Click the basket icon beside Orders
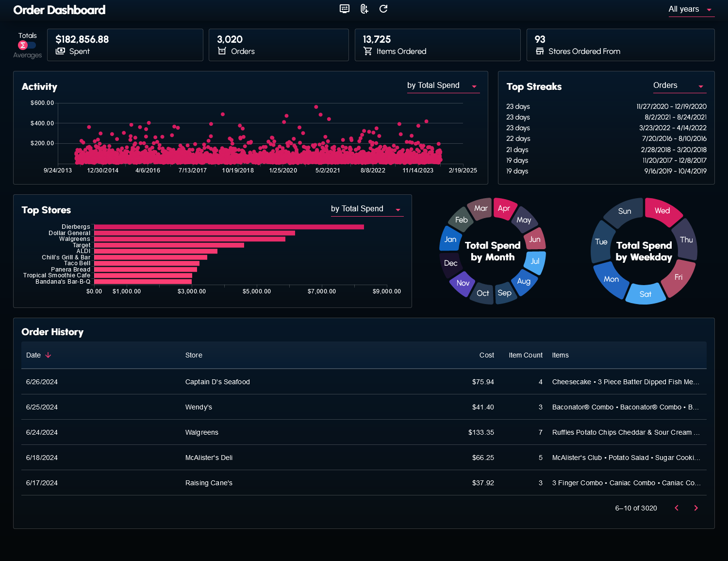728x561 pixels. 222,51
